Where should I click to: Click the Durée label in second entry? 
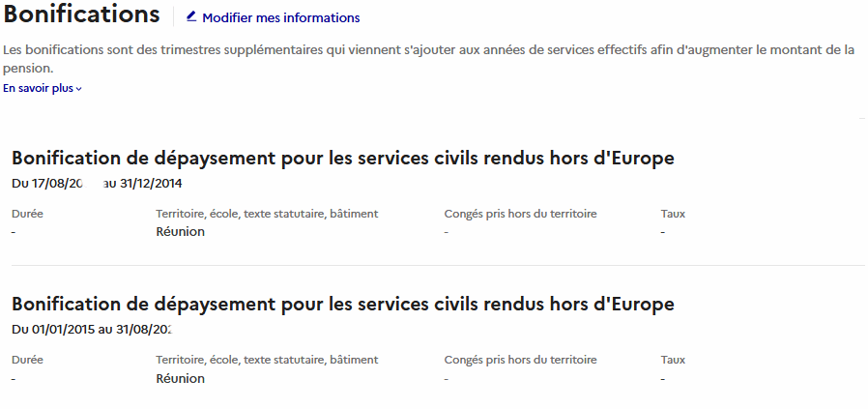27,360
